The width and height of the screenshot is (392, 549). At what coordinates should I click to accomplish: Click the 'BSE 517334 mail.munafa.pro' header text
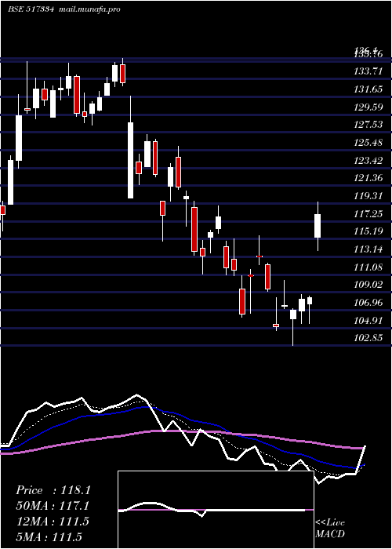64,9
